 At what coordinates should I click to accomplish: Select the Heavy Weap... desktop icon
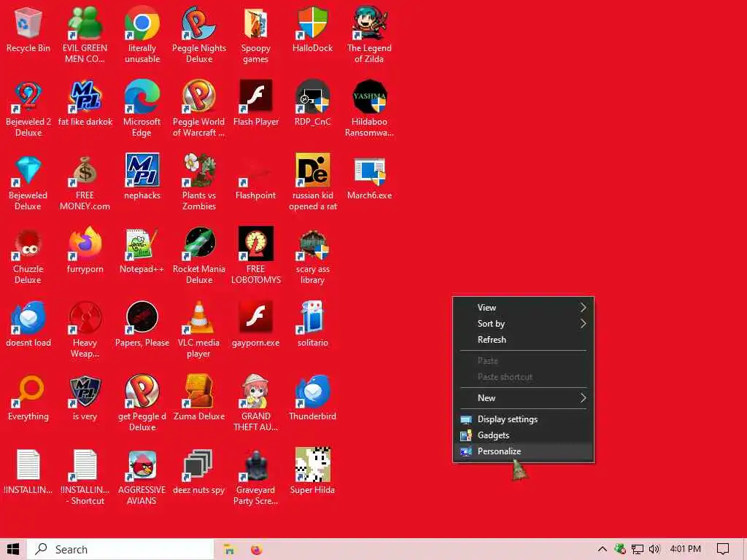(x=85, y=317)
